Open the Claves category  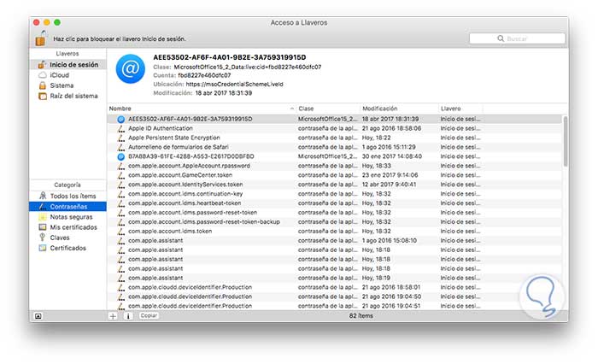[67, 238]
